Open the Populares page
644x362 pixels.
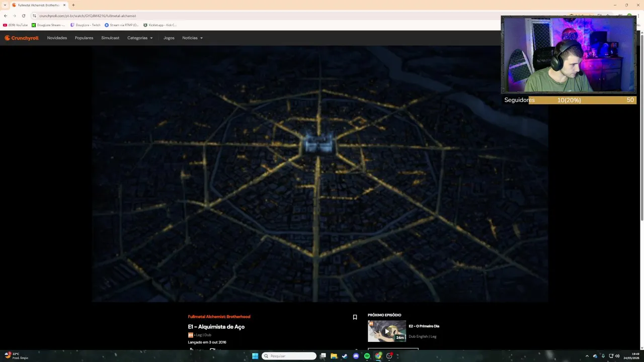[x=84, y=38]
